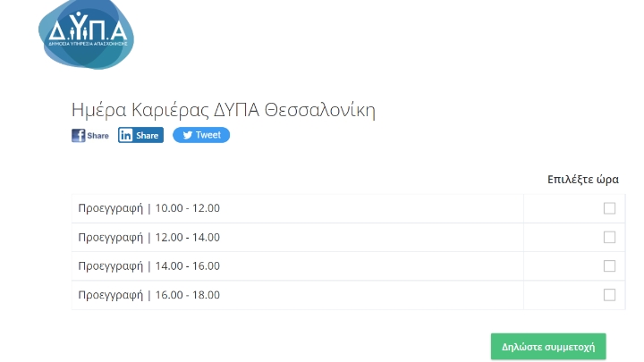Select the Προεγγραφή | 12.00 - 14.00 row label
This screenshot has height=362, width=644.
(x=148, y=237)
